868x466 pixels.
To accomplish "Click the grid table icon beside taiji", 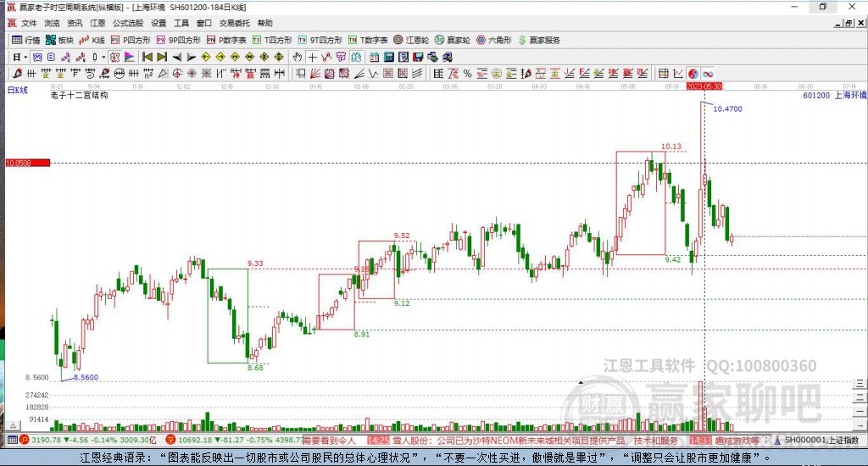I will (x=663, y=74).
